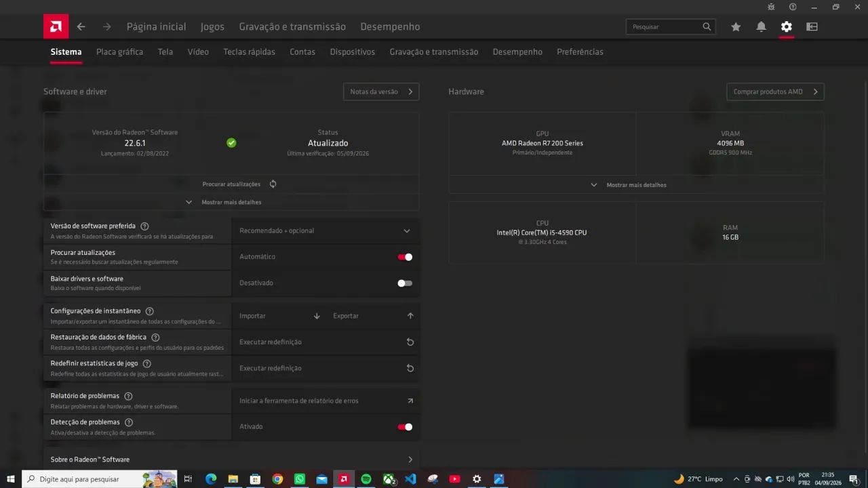Click help icon next to Configurações de instantâneo
This screenshot has height=488, width=868.
click(150, 311)
